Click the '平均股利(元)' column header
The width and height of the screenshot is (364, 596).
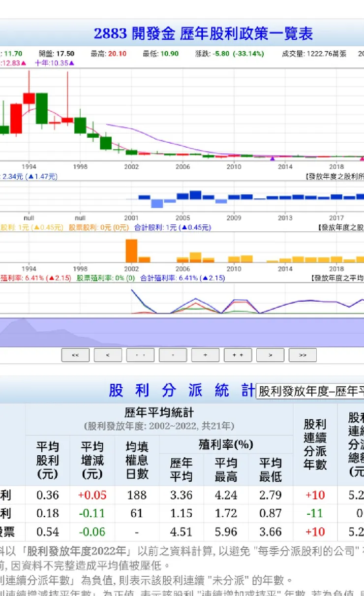tap(48, 461)
